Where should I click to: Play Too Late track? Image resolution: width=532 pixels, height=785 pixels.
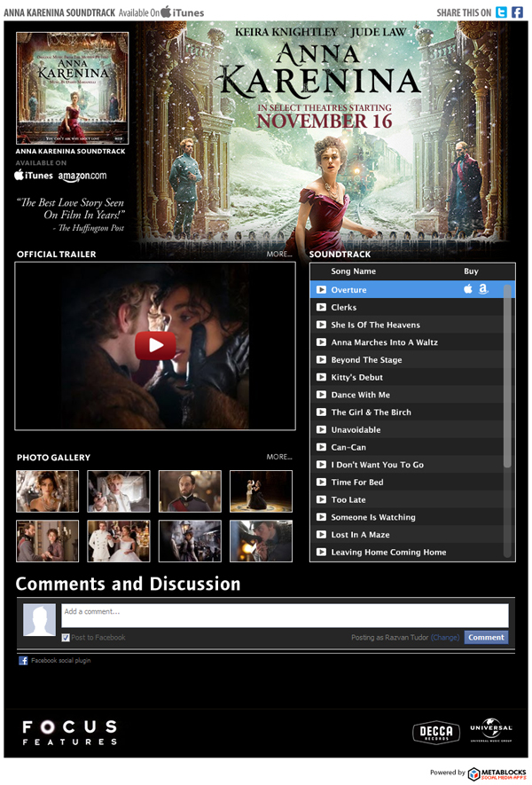click(321, 500)
